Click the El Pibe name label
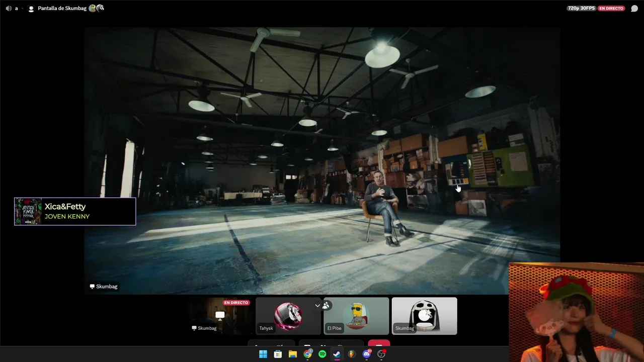 334,328
